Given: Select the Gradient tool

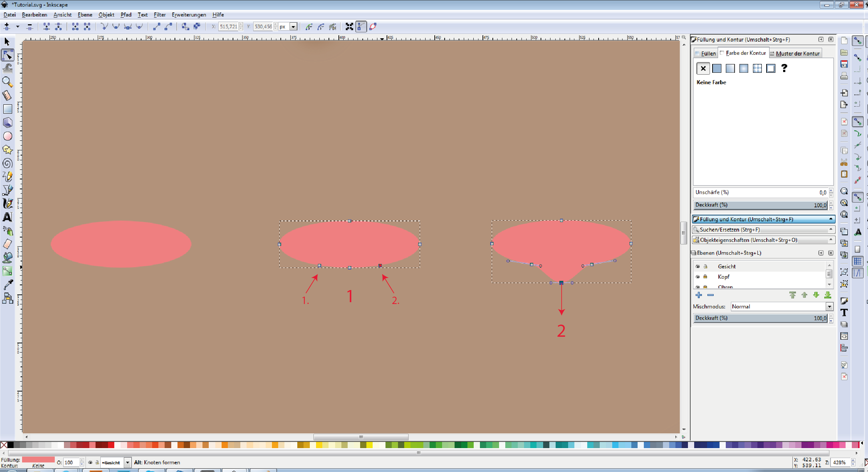Looking at the screenshot, I should point(7,271).
